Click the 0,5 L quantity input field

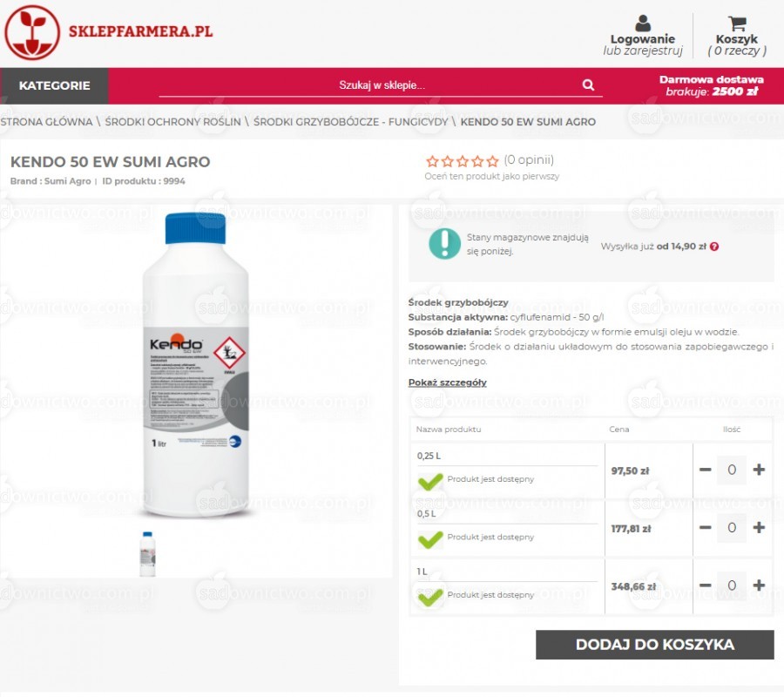tap(732, 527)
